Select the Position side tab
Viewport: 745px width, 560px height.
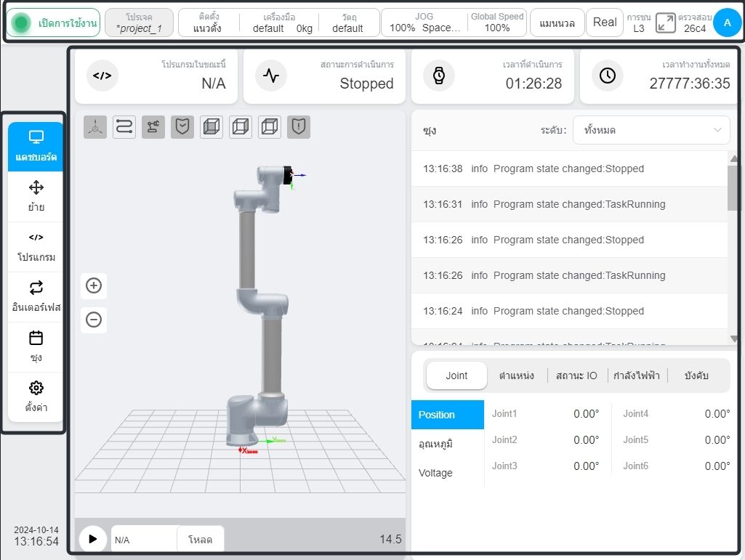point(448,415)
